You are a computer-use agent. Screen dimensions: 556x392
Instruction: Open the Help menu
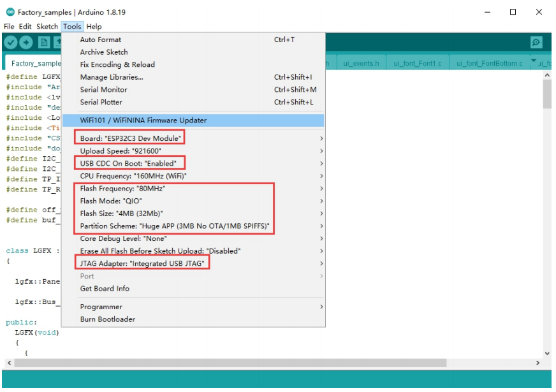click(x=94, y=27)
